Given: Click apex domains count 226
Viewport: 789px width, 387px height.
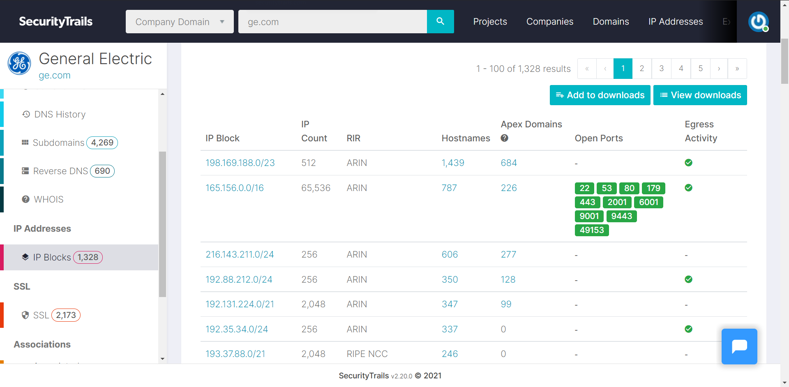Looking at the screenshot, I should [x=509, y=188].
